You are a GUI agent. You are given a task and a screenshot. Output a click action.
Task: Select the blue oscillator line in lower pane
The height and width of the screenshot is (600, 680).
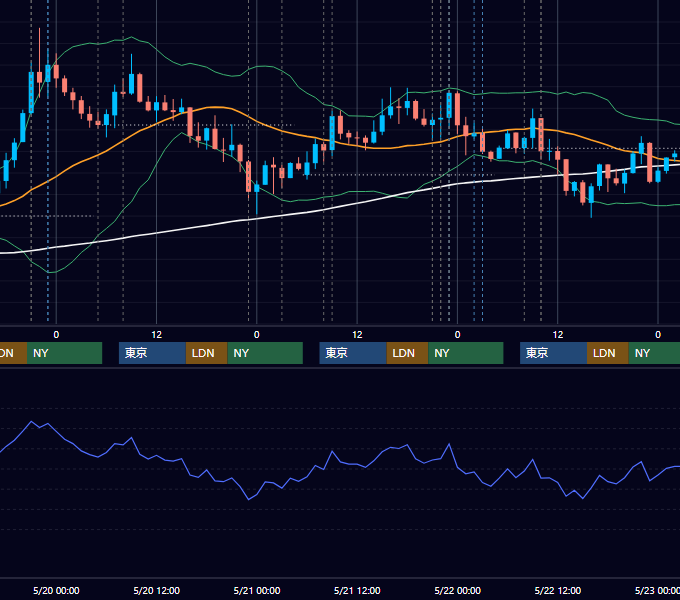(x=333, y=452)
